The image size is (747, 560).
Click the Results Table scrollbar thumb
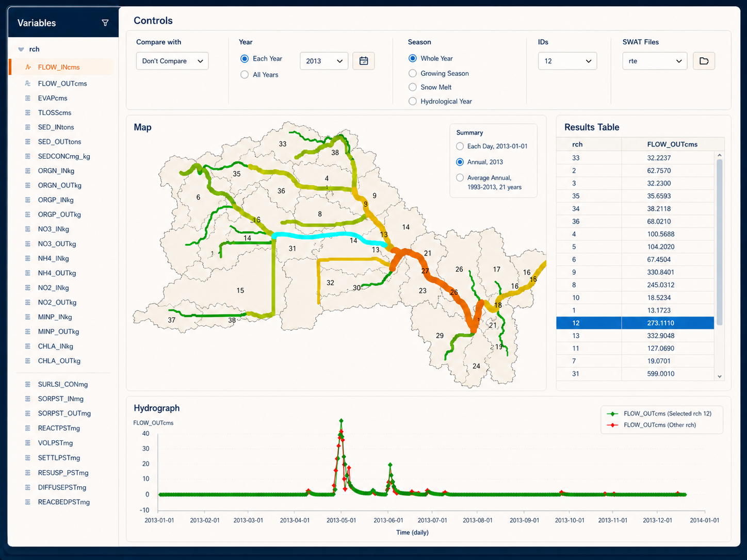719,242
